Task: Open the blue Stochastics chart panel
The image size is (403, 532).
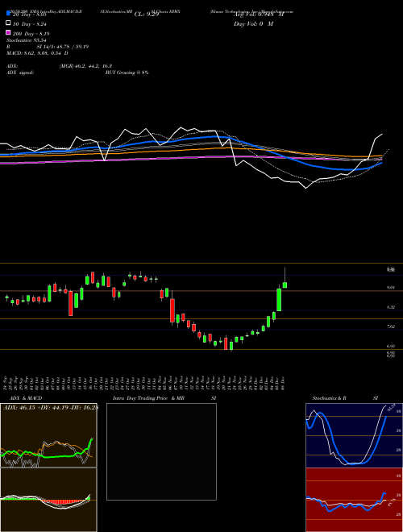Action: 354,435
